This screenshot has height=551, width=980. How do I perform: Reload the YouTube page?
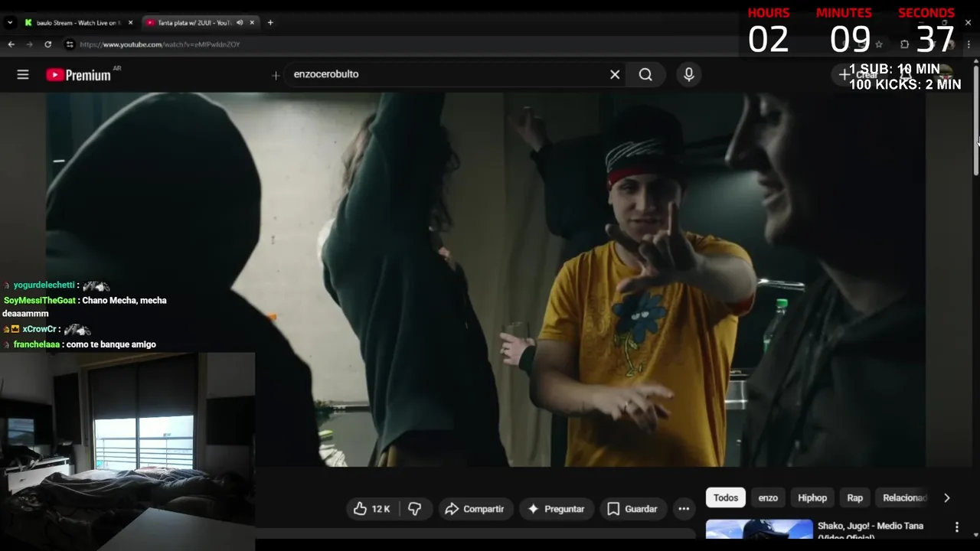[47, 44]
